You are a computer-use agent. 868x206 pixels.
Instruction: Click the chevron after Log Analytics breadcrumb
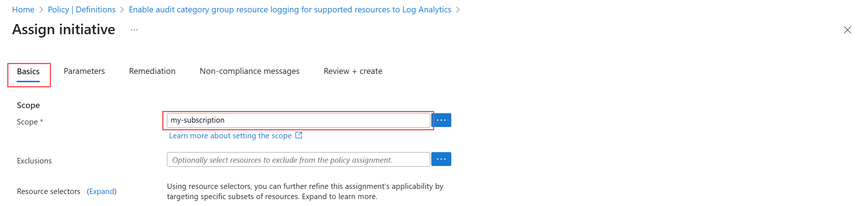coord(458,10)
